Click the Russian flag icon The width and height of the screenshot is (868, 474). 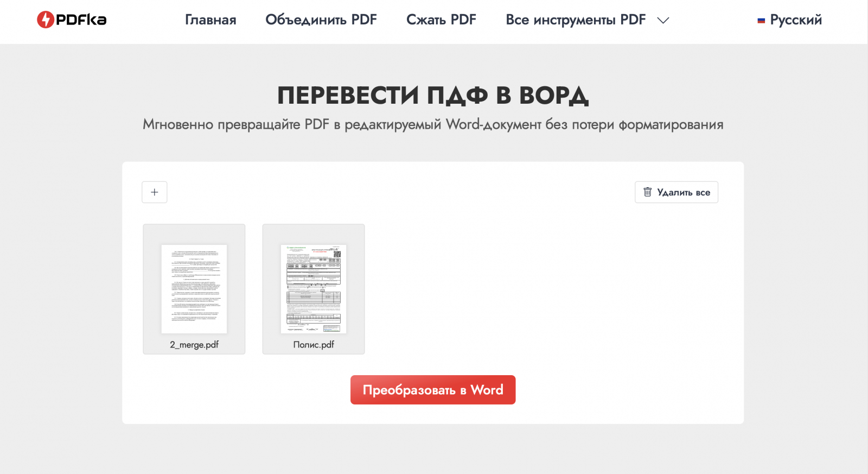click(761, 21)
